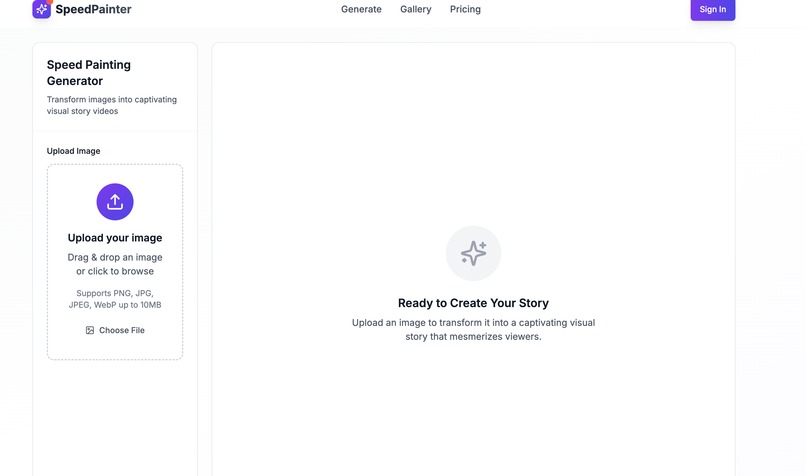806x476 pixels.
Task: Click the 'Upload your image' heading
Action: point(115,238)
